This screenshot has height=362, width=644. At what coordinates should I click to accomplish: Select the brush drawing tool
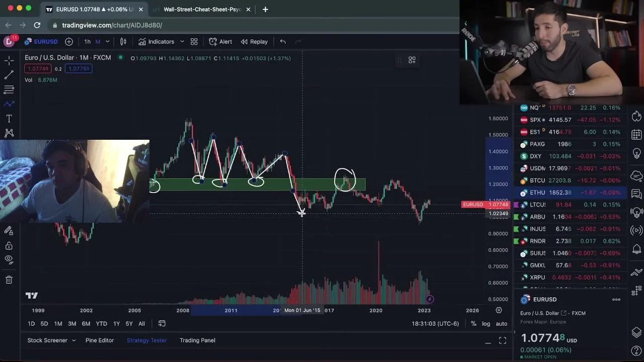click(9, 104)
